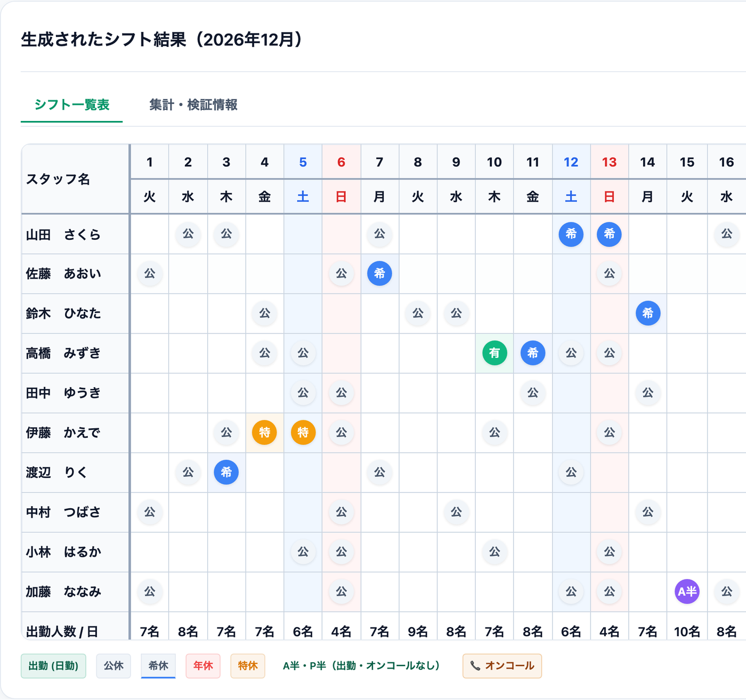Click 山田 さくら's 希 badge on day 13
The width and height of the screenshot is (746, 700).
click(610, 234)
